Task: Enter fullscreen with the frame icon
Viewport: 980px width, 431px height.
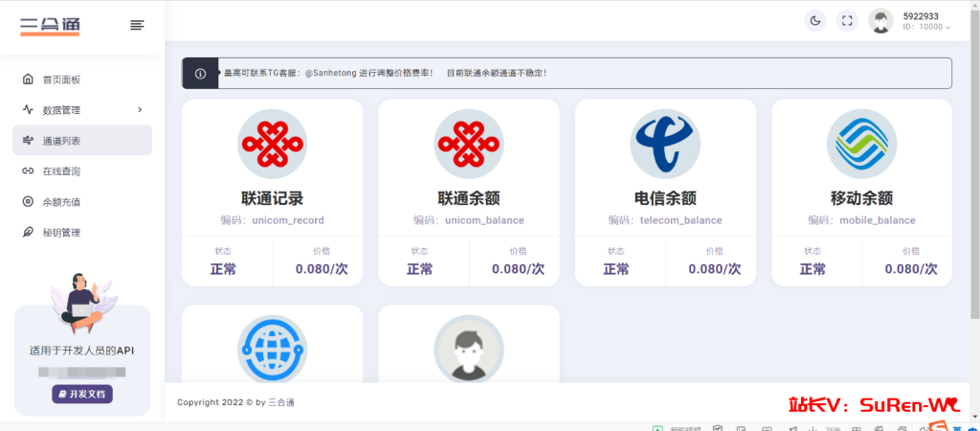Action: click(847, 21)
